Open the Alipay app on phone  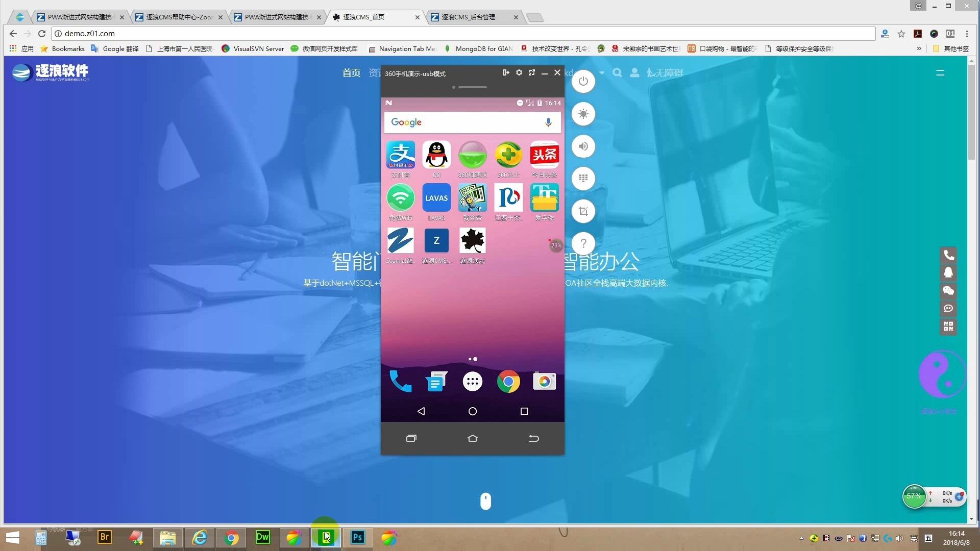click(x=401, y=155)
